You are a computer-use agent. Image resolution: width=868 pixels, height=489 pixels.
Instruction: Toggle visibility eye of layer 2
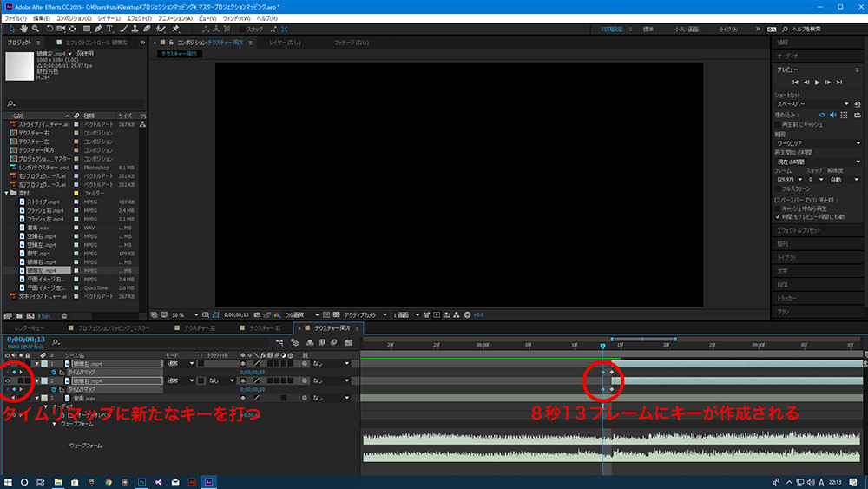pos(8,380)
